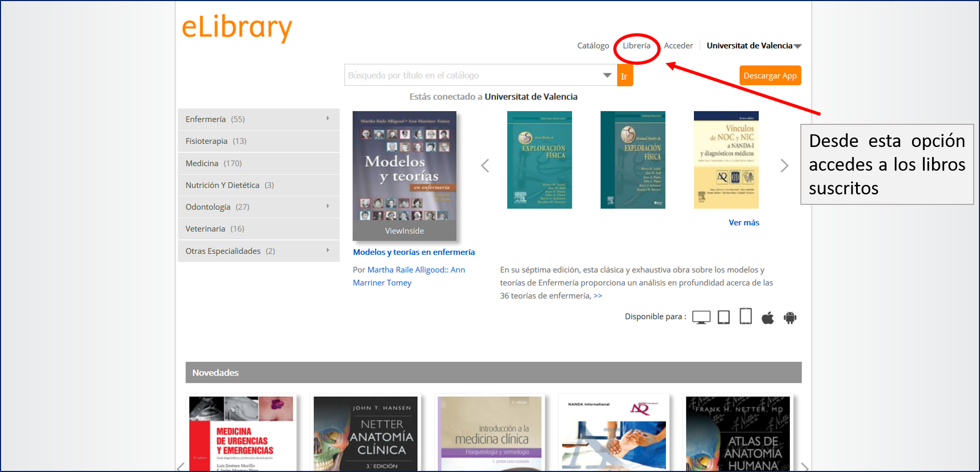Open the NANDA International book cover

[x=614, y=434]
